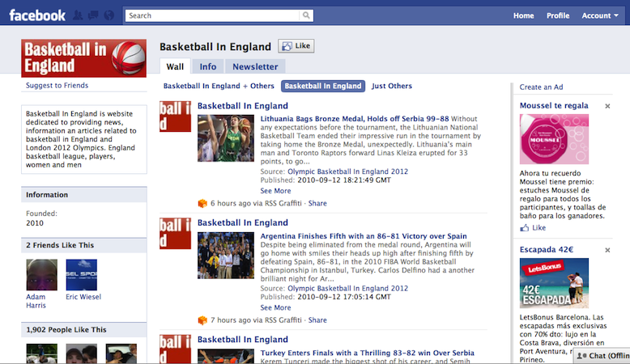Click the Founded: 2010 information text
The image size is (630, 364).
42,218
